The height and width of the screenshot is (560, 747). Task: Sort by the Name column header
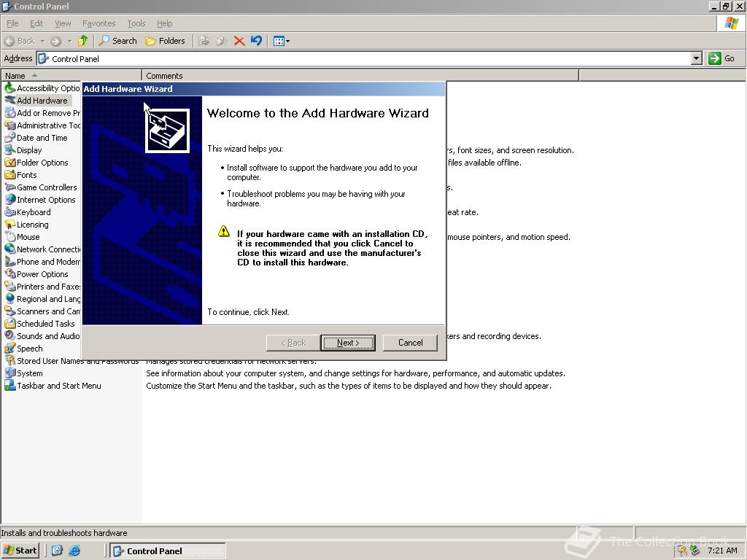click(x=71, y=75)
